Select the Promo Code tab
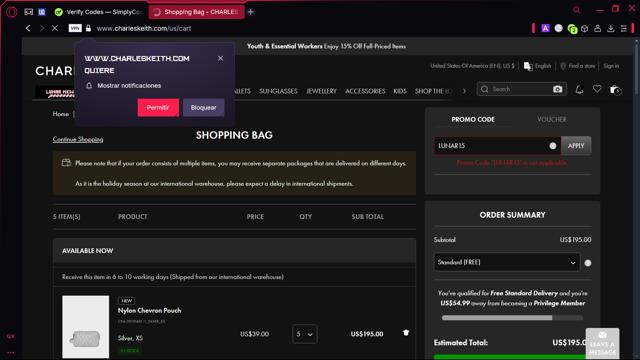Screen dimensions: 640x360 (x=473, y=119)
